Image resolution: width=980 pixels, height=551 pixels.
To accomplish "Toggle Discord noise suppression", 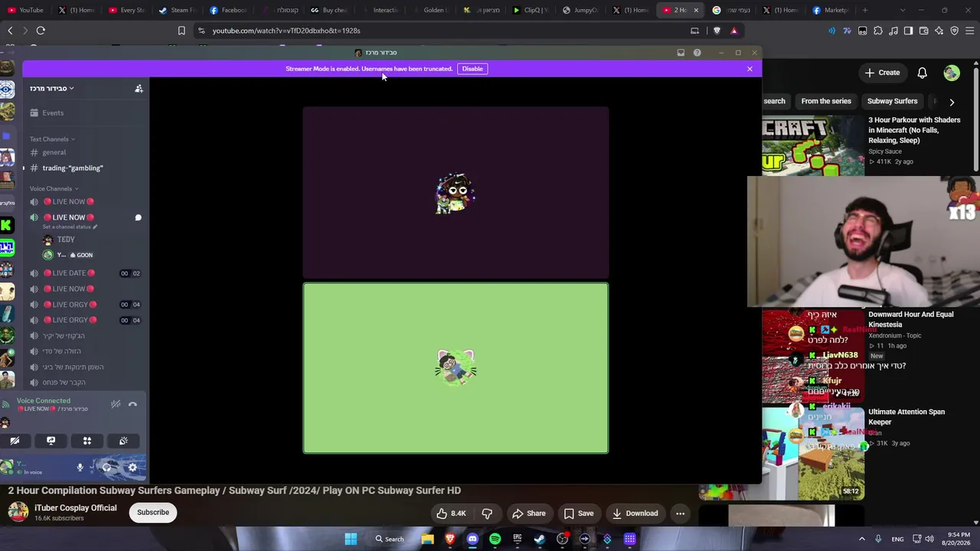I will tap(116, 404).
